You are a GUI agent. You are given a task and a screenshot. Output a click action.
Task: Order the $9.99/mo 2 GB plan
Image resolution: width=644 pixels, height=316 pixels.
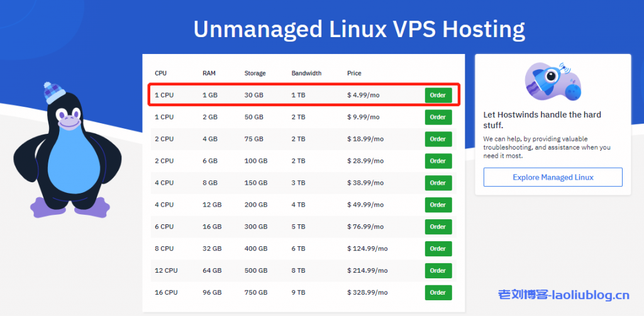438,117
